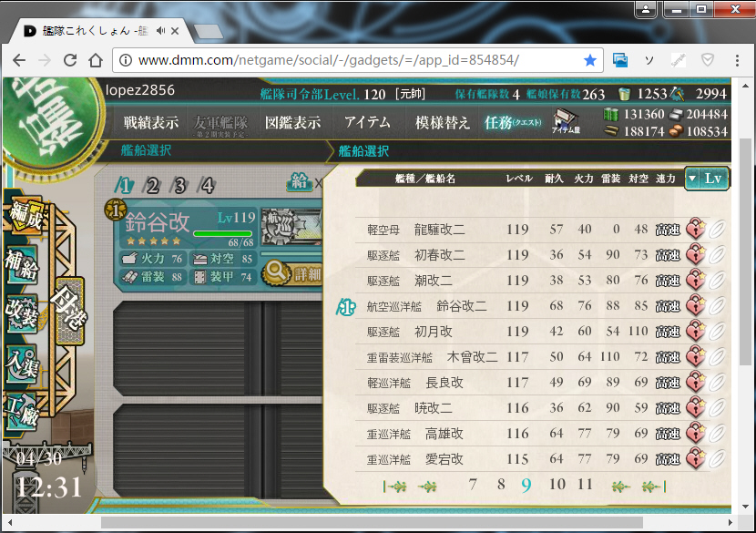Open 任務 quest menu
This screenshot has width=756, height=533.
[x=513, y=122]
